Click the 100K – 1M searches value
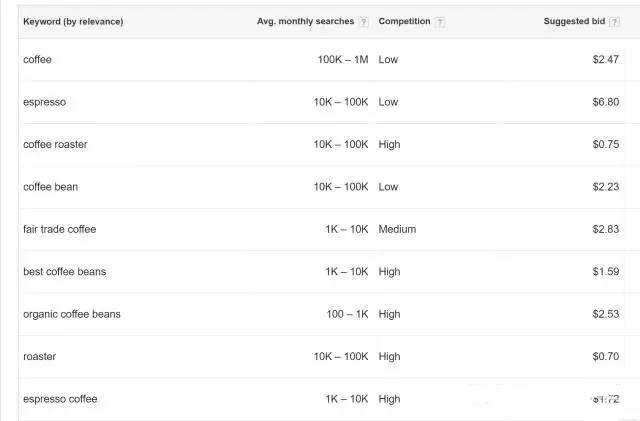 343,60
